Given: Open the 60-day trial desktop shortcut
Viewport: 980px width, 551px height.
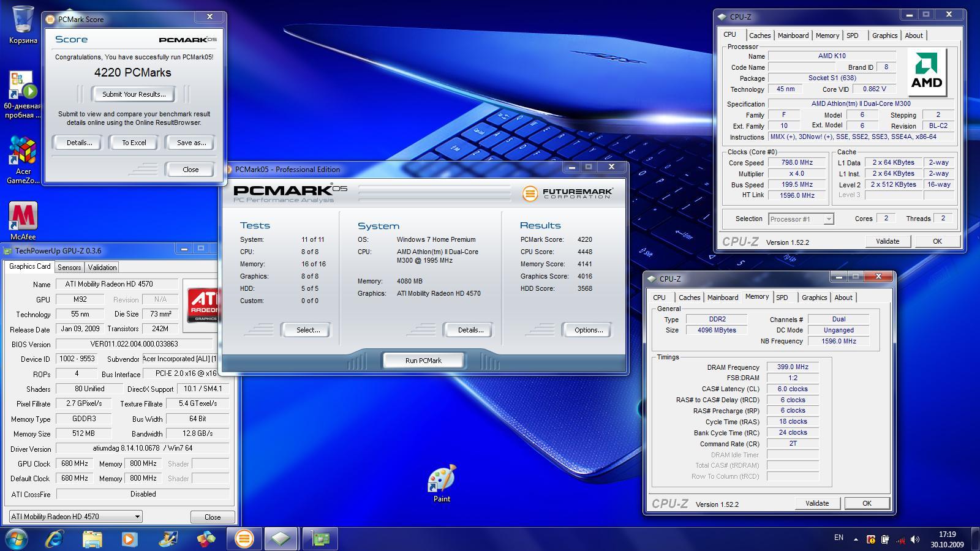Looking at the screenshot, I should (23, 94).
